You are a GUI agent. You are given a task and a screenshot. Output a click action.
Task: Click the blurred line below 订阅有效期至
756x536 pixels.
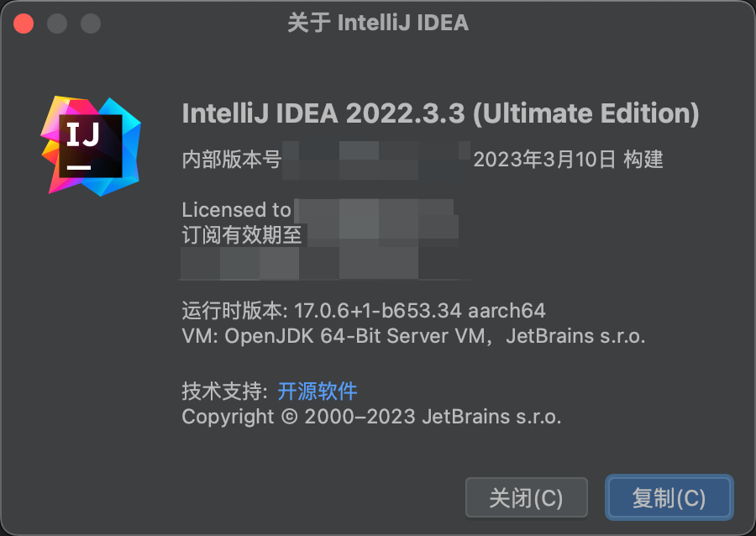325,262
